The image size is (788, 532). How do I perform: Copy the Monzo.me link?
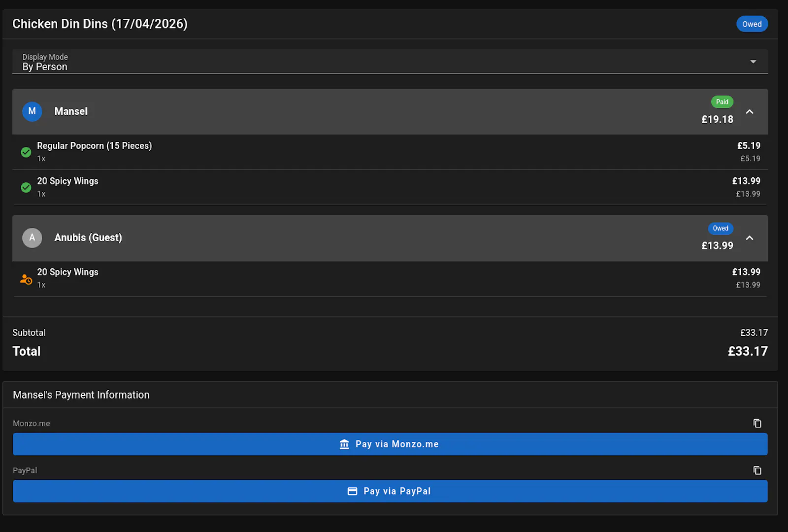pyautogui.click(x=757, y=423)
